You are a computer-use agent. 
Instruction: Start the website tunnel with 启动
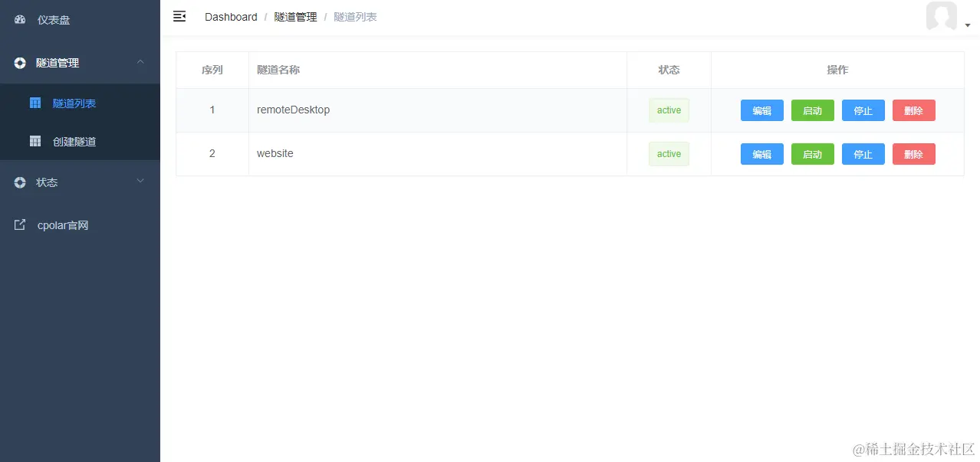pyautogui.click(x=813, y=154)
